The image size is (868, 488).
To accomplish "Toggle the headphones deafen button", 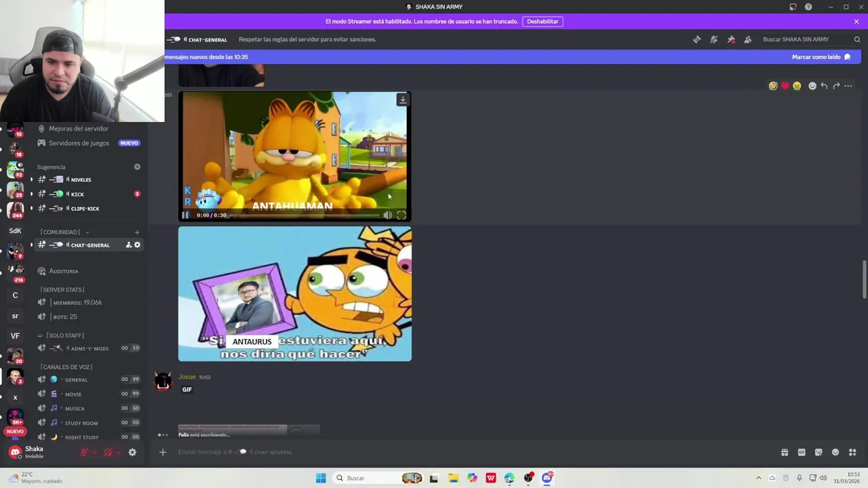I will [x=108, y=452].
